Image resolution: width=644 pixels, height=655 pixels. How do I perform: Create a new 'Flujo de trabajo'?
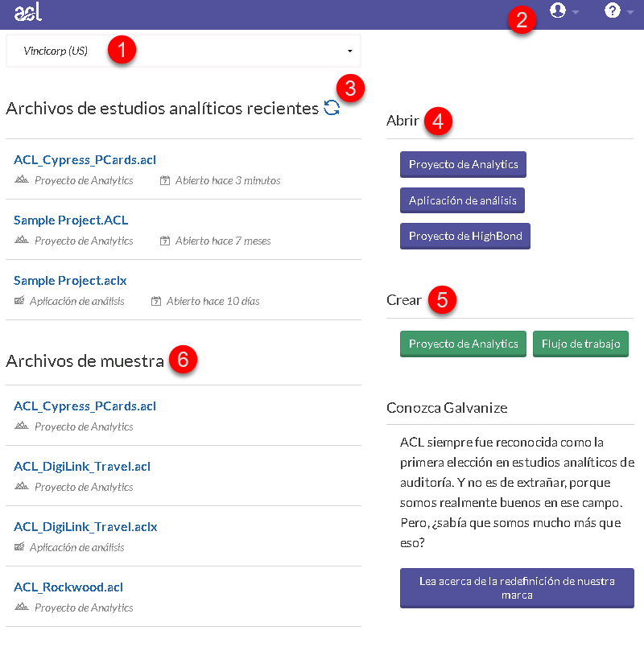[x=580, y=344]
